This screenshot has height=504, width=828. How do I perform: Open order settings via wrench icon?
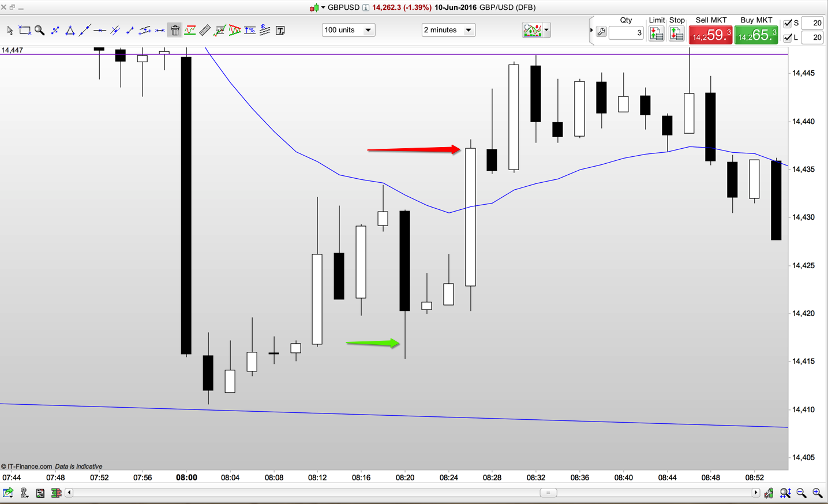(601, 33)
